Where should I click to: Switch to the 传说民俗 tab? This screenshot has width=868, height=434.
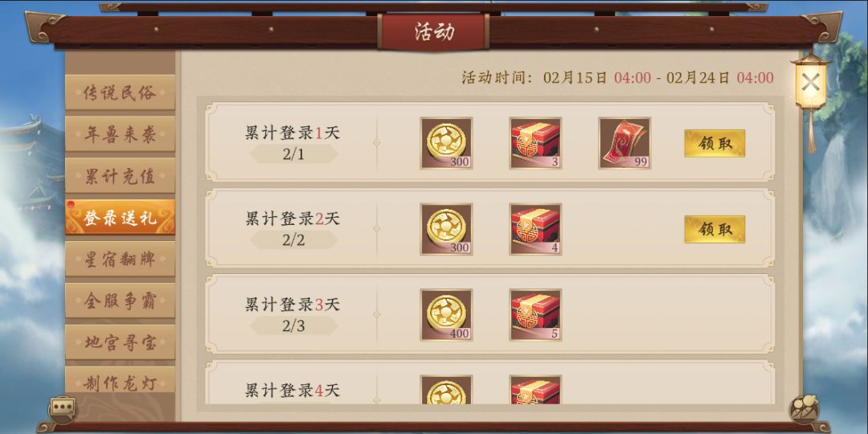click(120, 92)
